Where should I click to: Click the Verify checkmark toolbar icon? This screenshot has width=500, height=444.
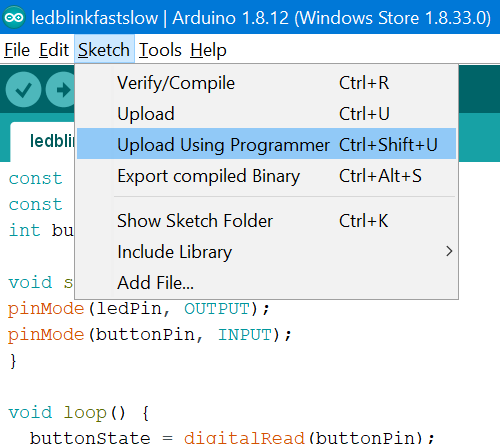click(x=23, y=89)
